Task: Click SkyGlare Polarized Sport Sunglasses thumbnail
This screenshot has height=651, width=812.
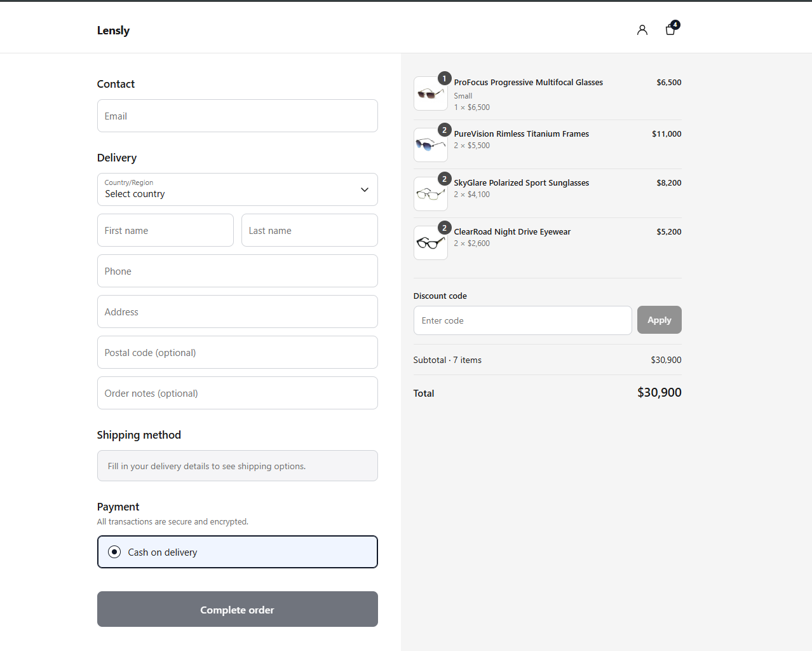Action: [431, 194]
